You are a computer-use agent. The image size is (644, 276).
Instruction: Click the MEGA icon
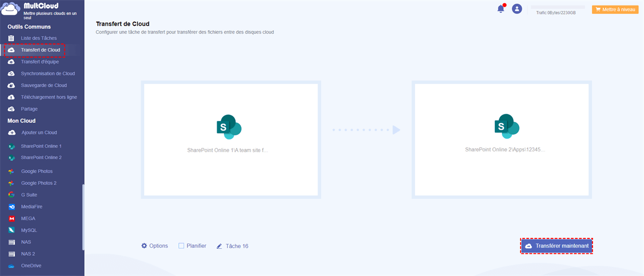pos(11,219)
